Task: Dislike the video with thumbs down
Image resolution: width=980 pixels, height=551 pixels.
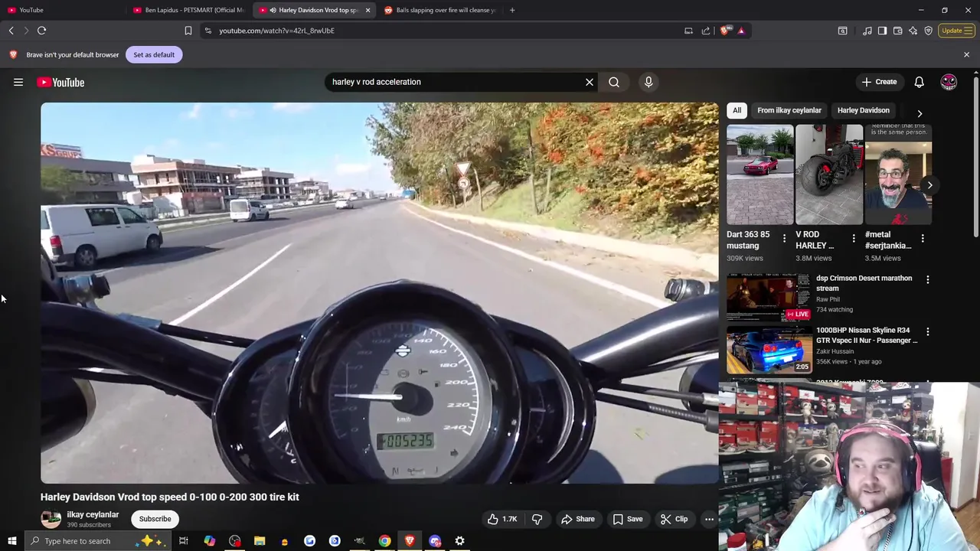Action: [x=537, y=519]
